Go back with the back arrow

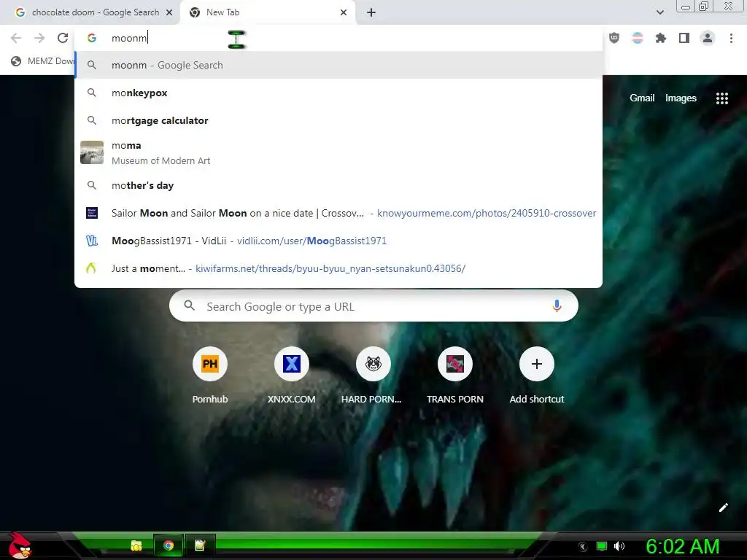tap(16, 38)
